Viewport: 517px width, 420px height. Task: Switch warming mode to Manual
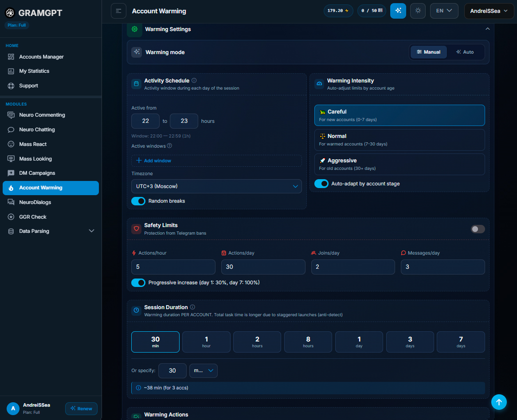click(428, 52)
